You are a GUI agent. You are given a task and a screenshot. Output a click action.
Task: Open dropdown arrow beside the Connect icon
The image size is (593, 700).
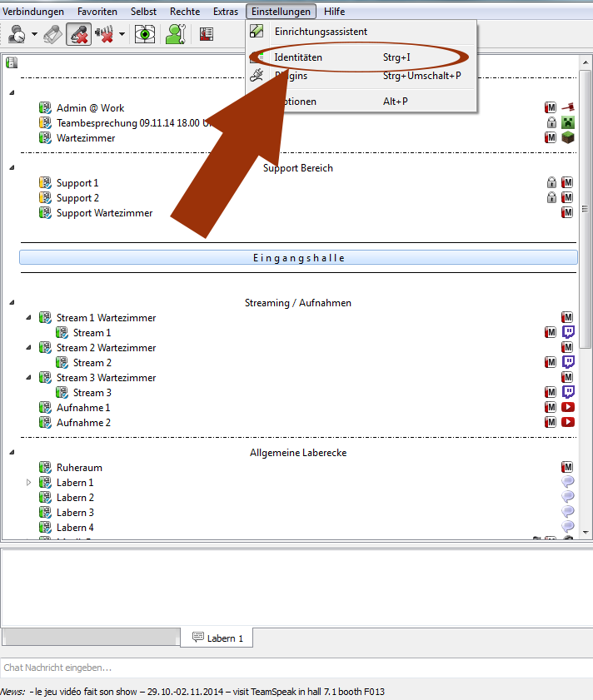point(34,34)
